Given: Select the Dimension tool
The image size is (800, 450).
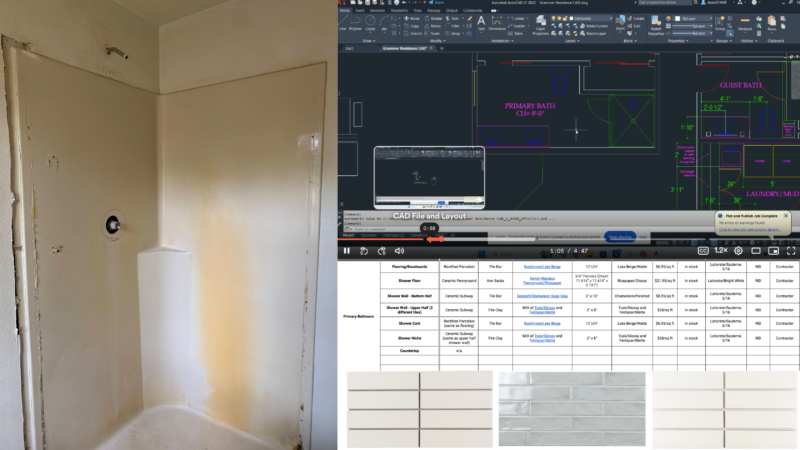Looking at the screenshot, I should point(496,23).
